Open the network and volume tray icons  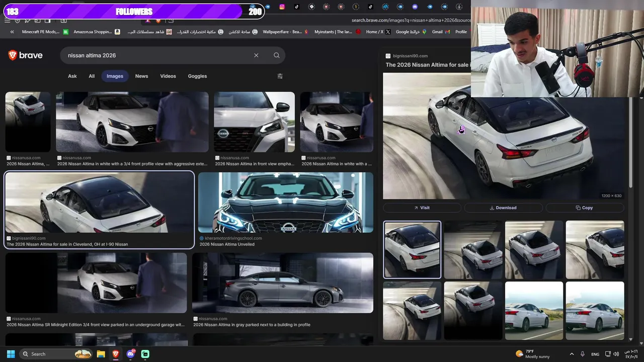pos(612,354)
